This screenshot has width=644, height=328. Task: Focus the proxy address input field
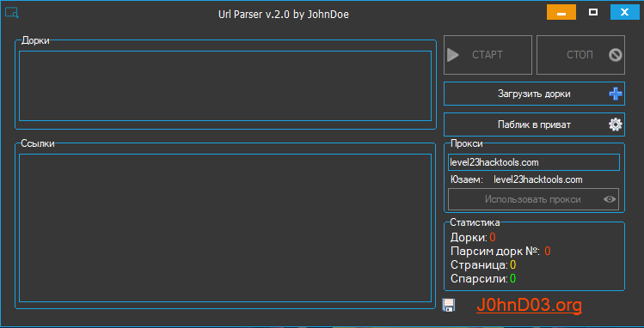(534, 162)
